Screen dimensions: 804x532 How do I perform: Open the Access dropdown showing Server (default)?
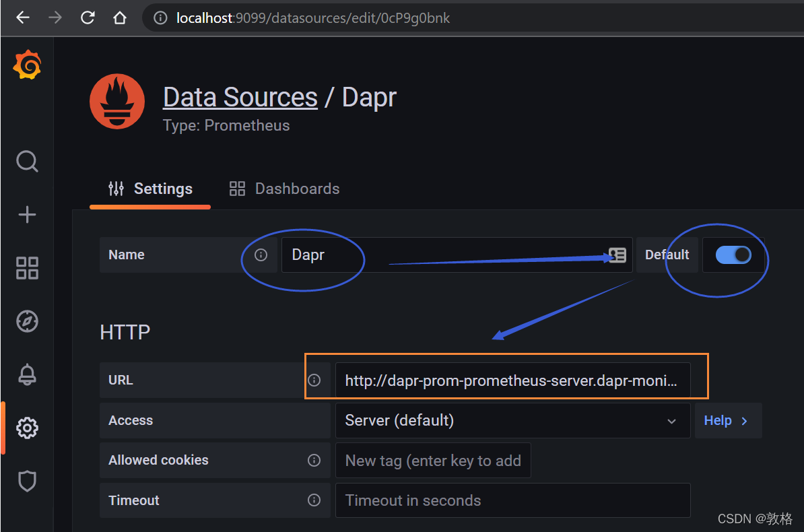[x=512, y=420]
